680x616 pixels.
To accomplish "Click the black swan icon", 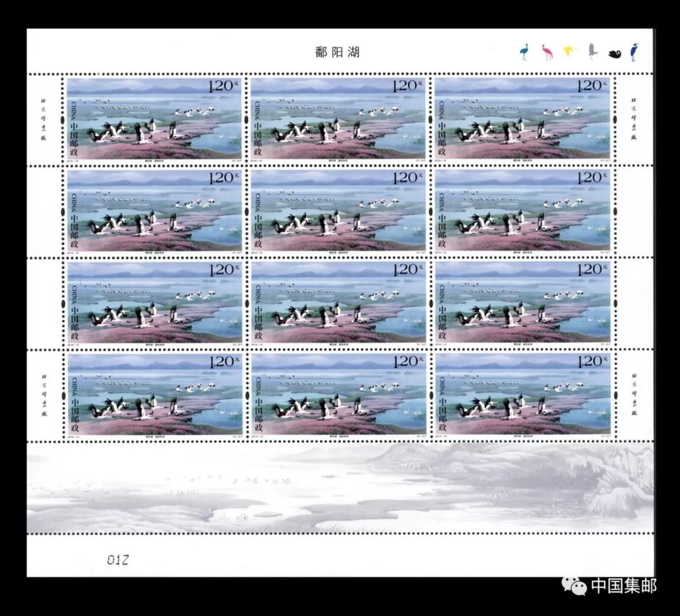I will (x=615, y=53).
